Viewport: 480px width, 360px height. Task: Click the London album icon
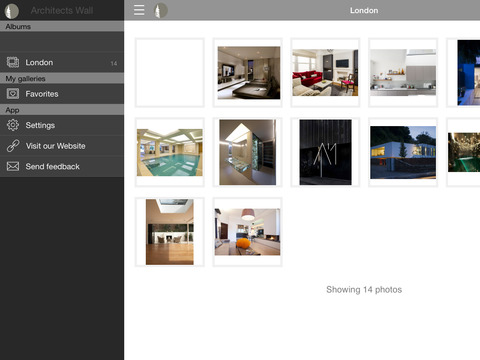[x=13, y=62]
